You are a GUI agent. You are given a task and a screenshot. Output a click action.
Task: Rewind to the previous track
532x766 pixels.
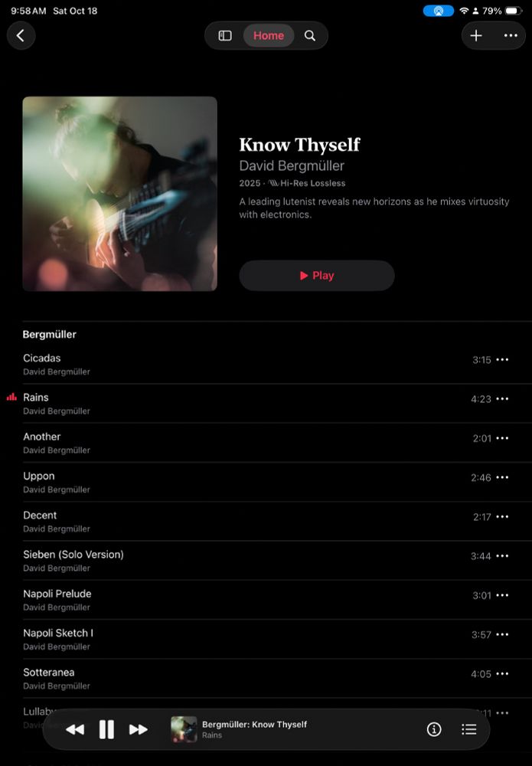tap(75, 729)
